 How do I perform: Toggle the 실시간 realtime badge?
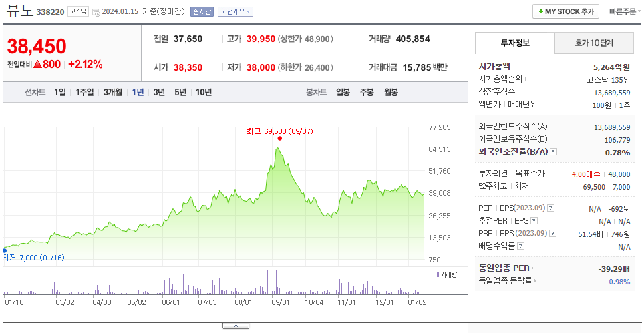[x=202, y=11]
